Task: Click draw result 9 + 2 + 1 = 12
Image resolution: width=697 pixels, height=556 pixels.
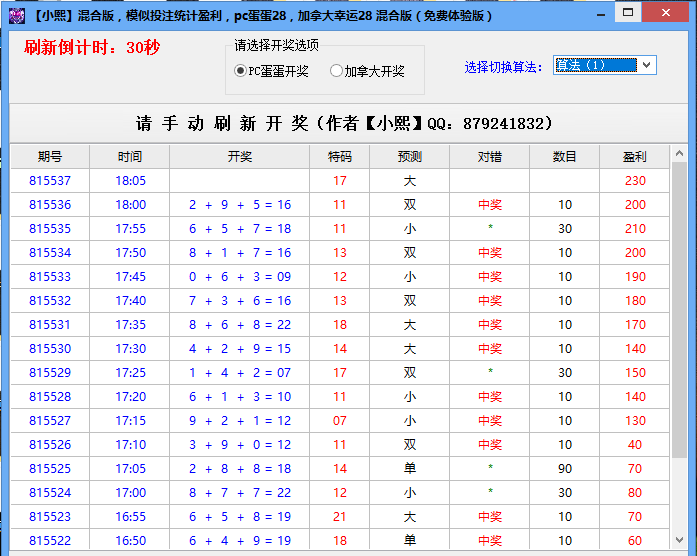Action: (x=240, y=421)
